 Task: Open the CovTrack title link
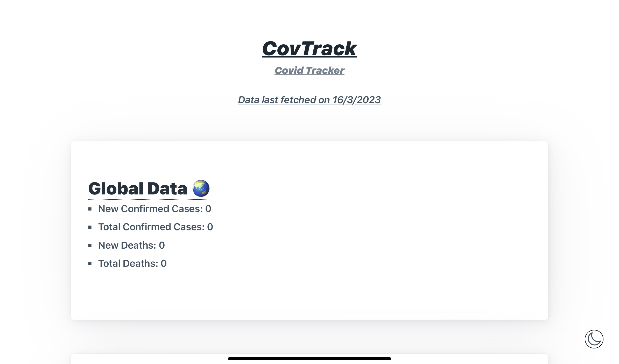pos(309,49)
